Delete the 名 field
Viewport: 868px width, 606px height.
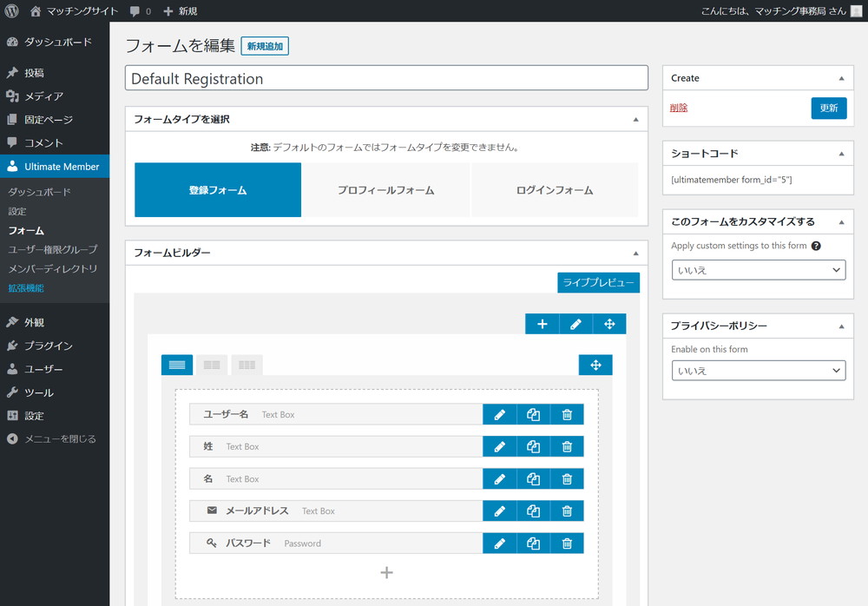tap(567, 479)
